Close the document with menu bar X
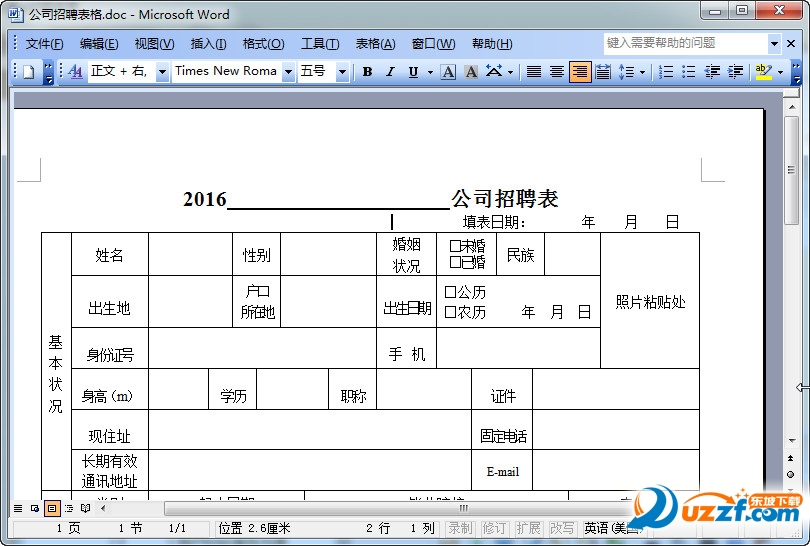The height and width of the screenshot is (546, 810). click(x=791, y=43)
